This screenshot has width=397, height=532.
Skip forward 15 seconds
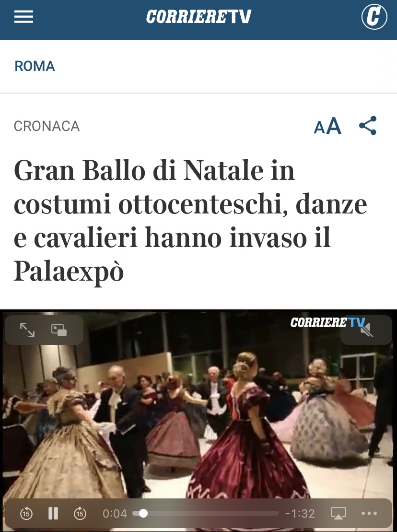[80, 513]
